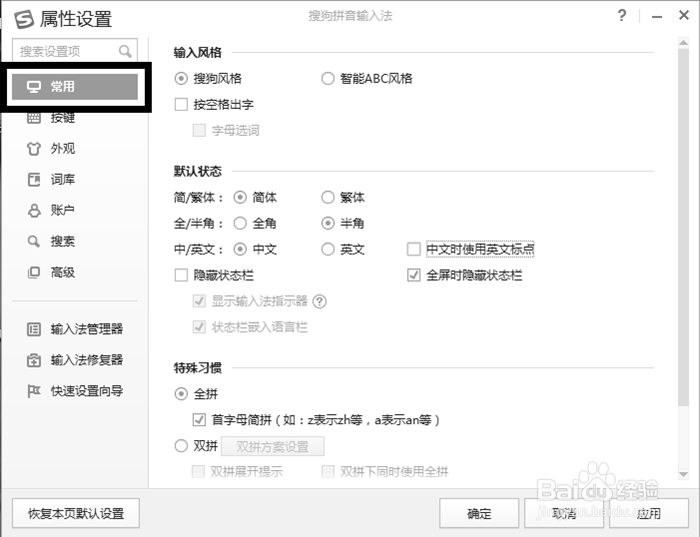The image size is (700, 537).
Task: Click the flag icon beside 快速设置向导
Action: 34,391
